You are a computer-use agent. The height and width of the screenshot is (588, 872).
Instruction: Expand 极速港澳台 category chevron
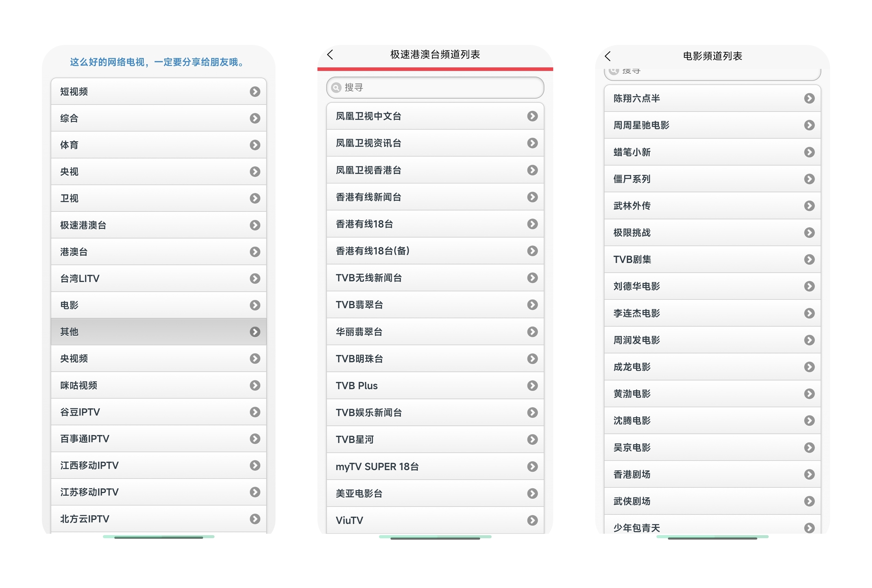[x=255, y=225]
